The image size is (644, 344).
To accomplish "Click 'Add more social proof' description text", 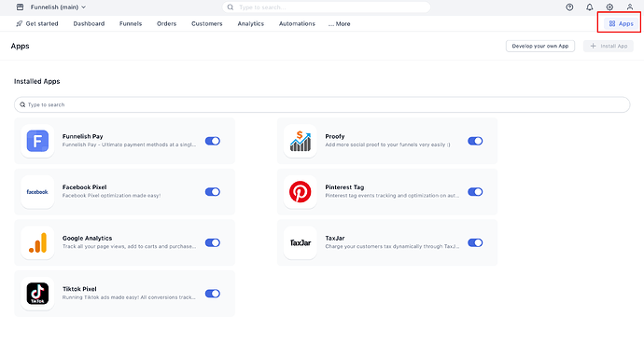I will click(387, 144).
